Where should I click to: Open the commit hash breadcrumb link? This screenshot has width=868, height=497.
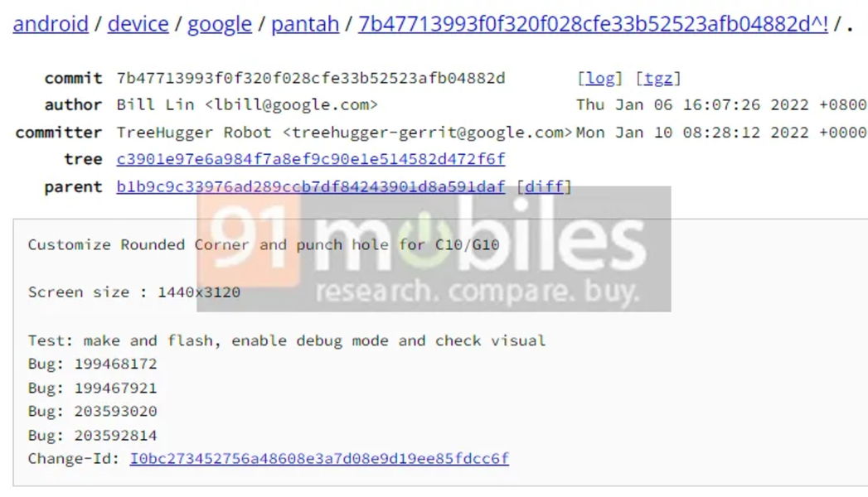pyautogui.click(x=593, y=24)
